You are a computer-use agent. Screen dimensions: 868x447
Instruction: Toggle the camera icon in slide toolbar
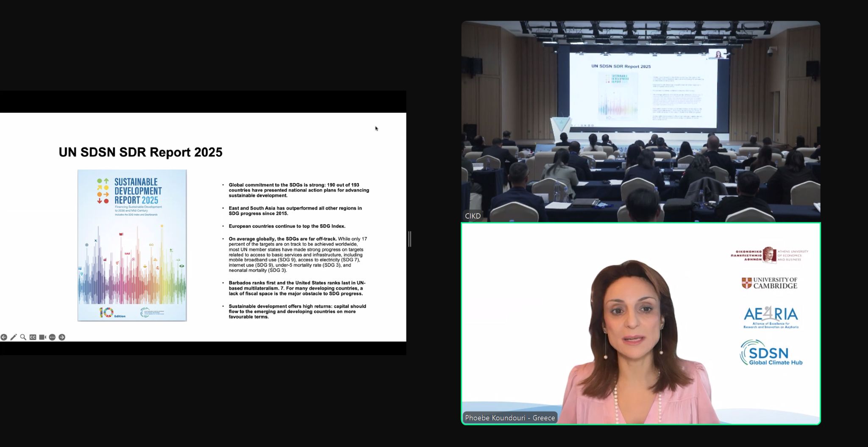(x=42, y=337)
